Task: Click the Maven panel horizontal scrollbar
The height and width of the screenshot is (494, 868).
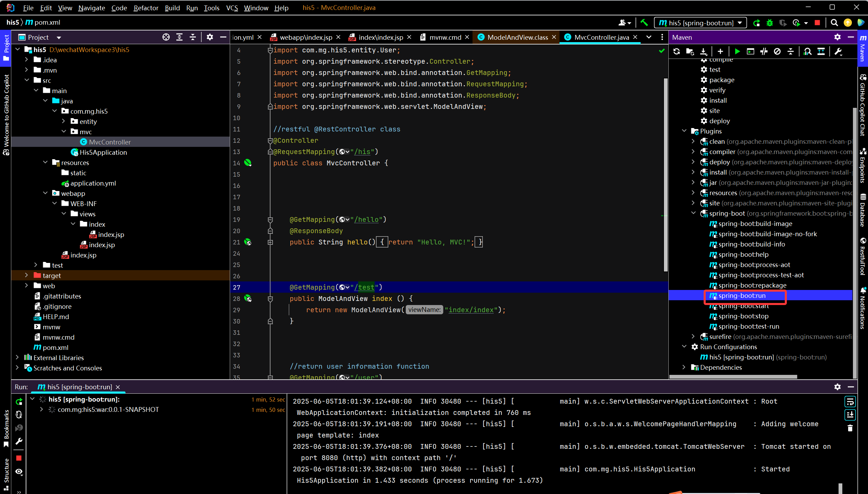Action: point(733,377)
